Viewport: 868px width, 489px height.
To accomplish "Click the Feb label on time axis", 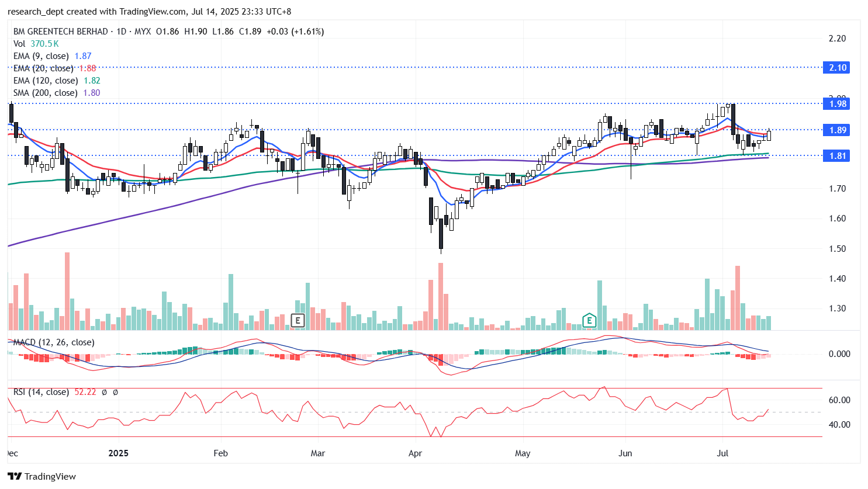I will click(220, 453).
